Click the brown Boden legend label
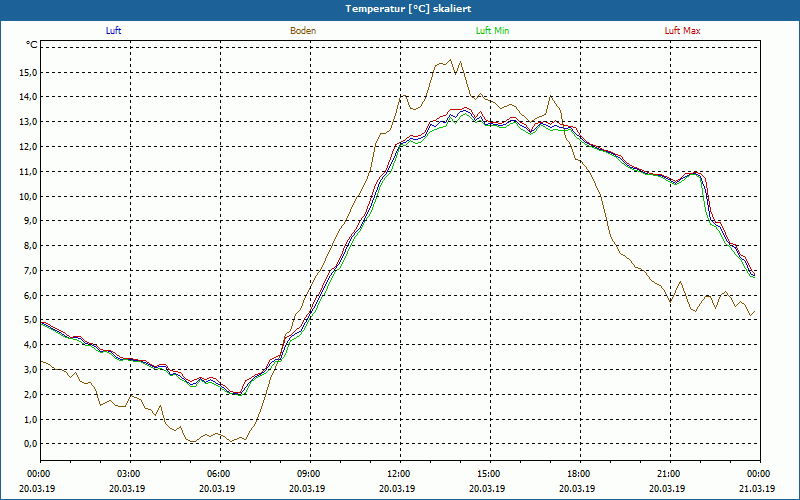The image size is (800, 500). 303,31
